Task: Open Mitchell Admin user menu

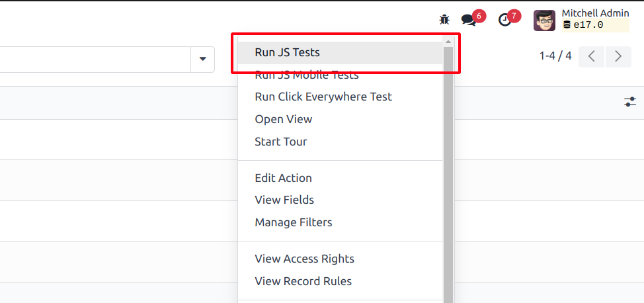Action: point(581,20)
